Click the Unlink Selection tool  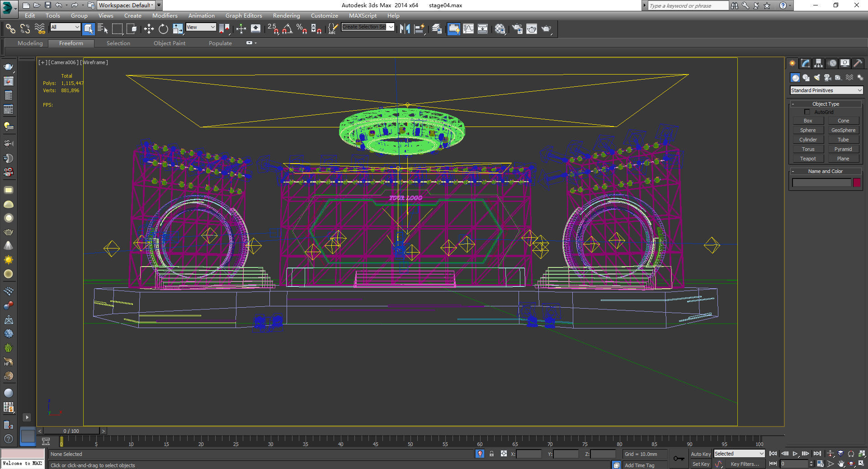25,29
